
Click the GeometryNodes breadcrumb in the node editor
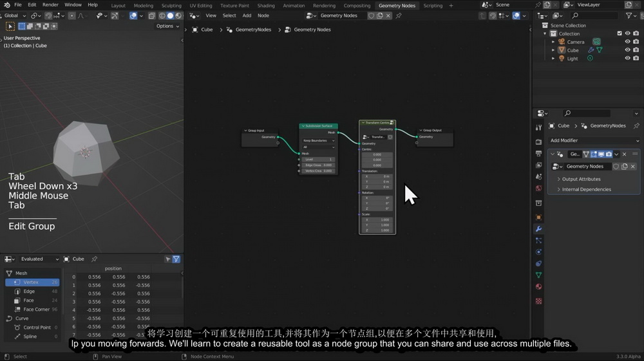(249, 30)
